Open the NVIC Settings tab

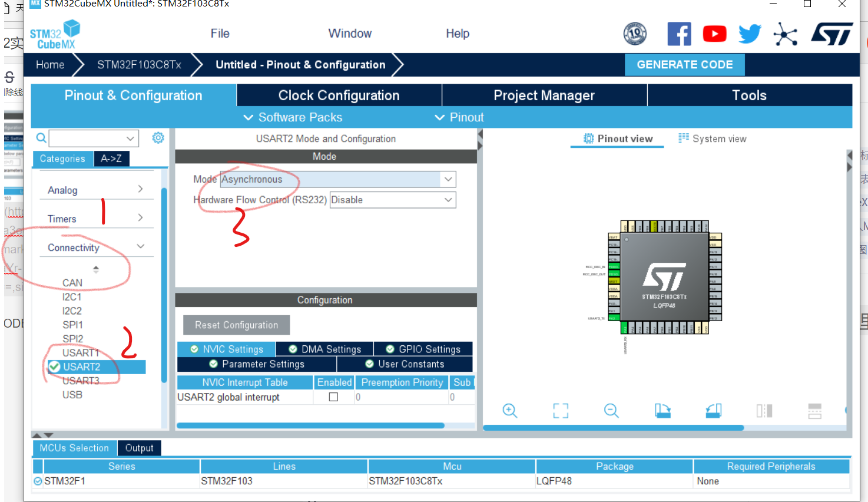(227, 349)
